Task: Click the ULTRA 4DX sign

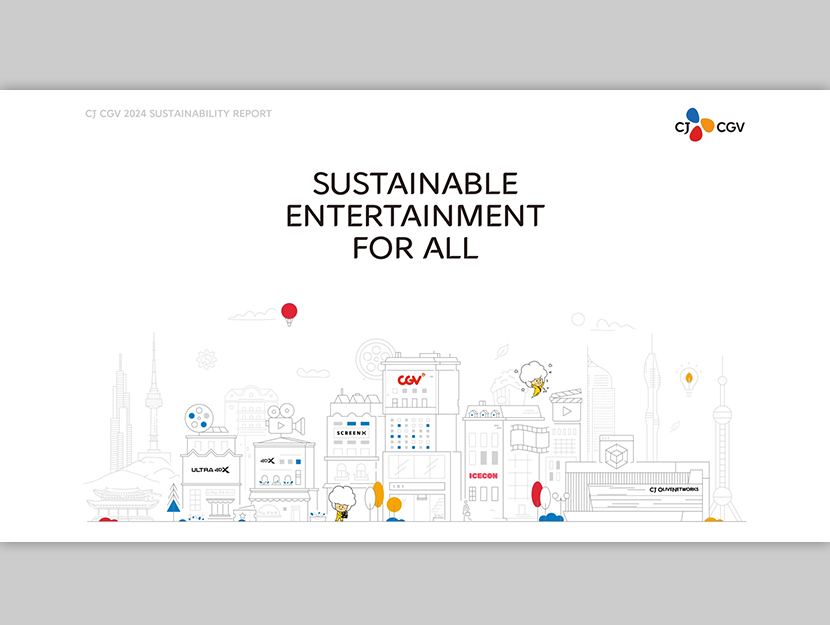Action: pos(211,469)
